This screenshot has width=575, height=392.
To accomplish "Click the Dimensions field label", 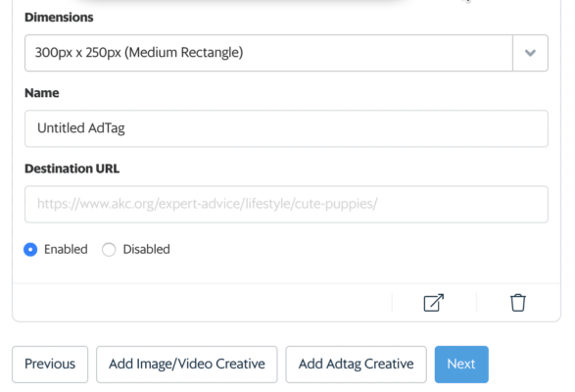I will click(x=59, y=18).
